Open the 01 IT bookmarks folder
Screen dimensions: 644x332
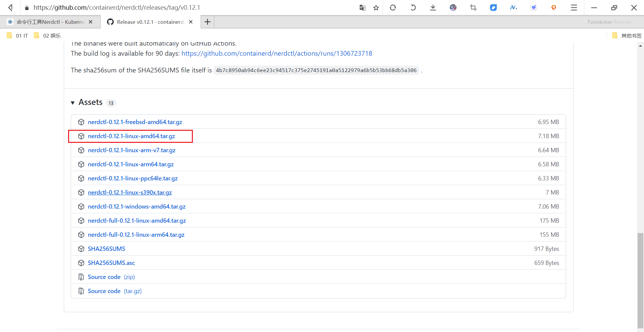17,36
